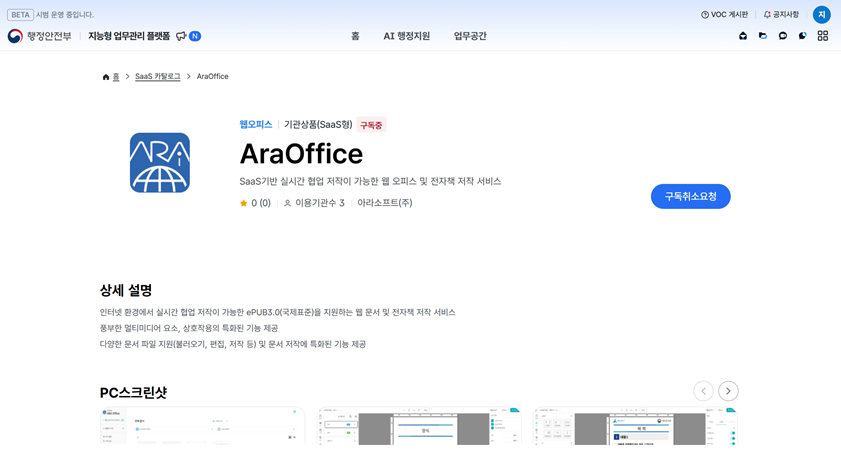
Task: Open the first PC screenshot thumbnail
Action: click(202, 428)
